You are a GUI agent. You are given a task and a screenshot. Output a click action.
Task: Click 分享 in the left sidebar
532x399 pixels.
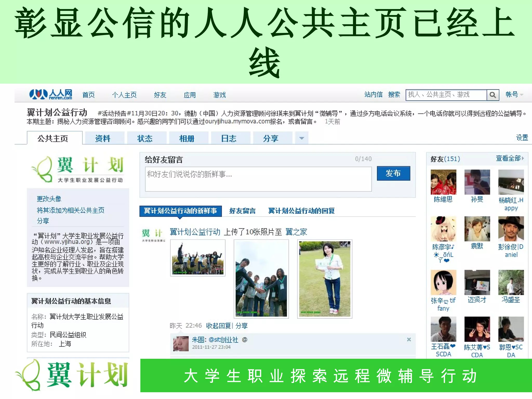(x=43, y=221)
